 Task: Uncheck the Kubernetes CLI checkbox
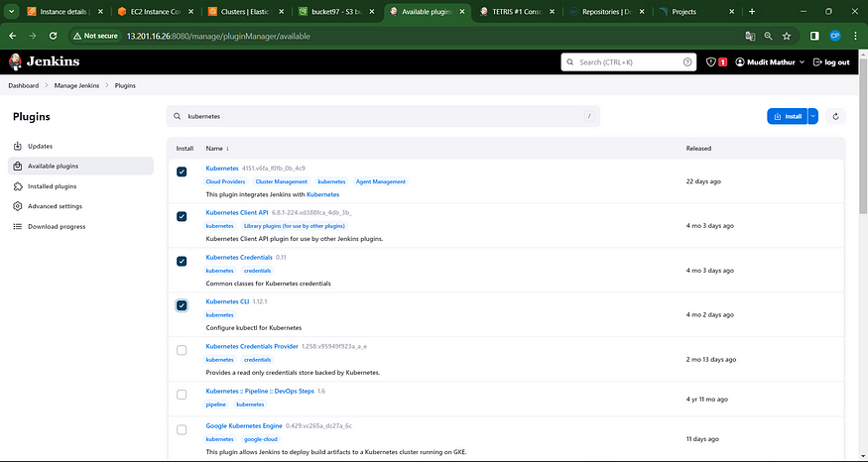(182, 305)
